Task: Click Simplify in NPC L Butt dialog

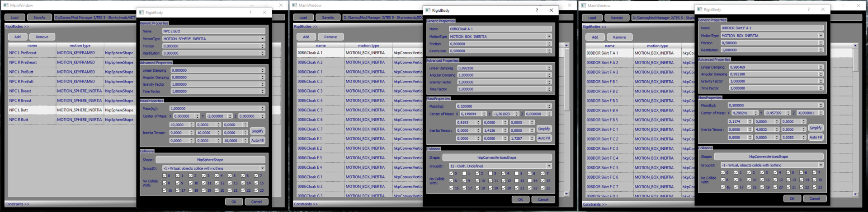Action: click(x=257, y=131)
